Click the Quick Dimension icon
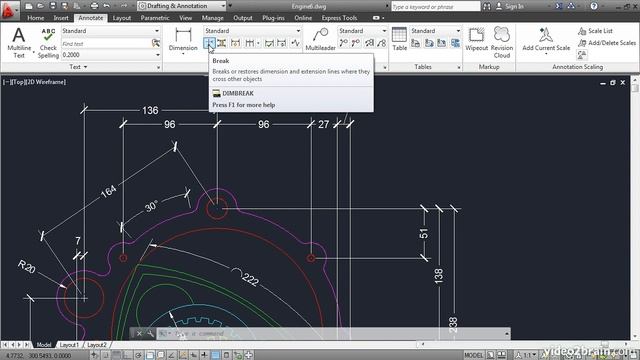 (x=235, y=42)
